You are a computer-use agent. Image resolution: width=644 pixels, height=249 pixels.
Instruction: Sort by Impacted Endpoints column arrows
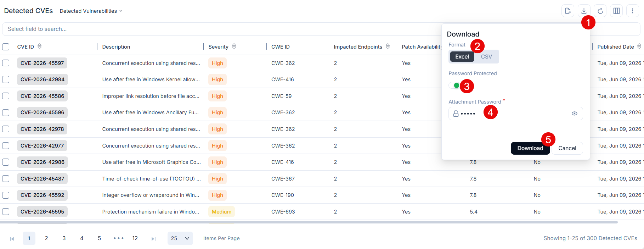[388, 46]
